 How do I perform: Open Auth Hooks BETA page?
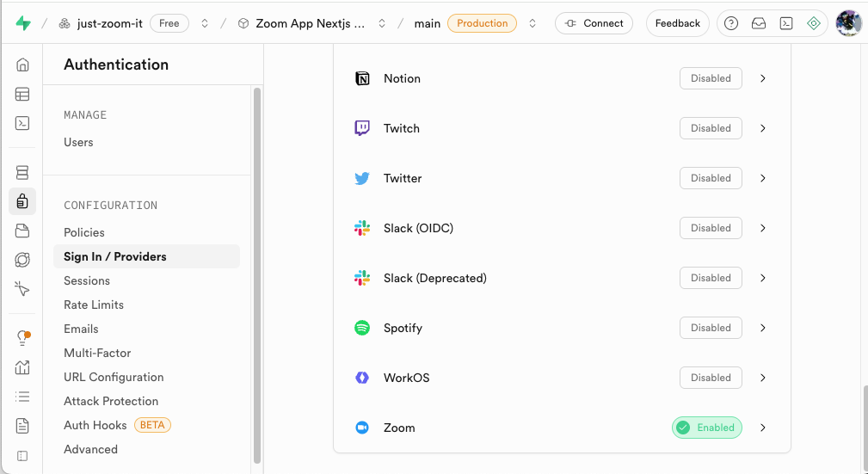pos(117,425)
